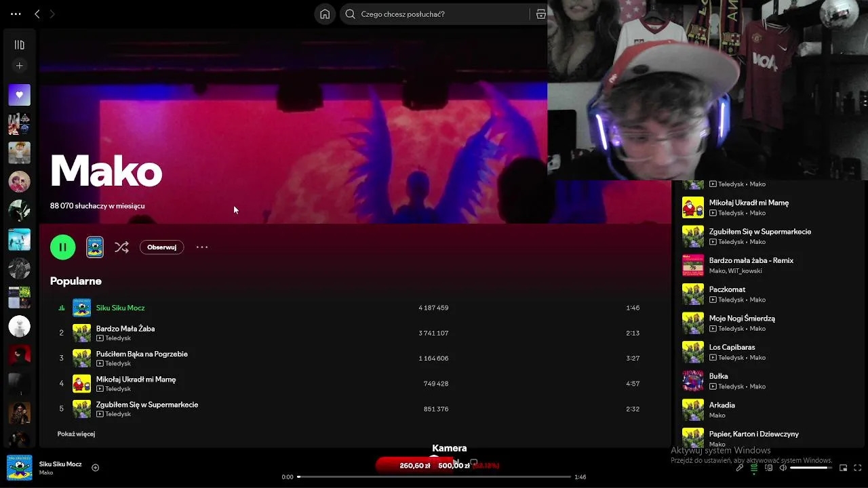This screenshot has width=868, height=488.
Task: Click the current time label 0:00
Action: [x=288, y=477]
